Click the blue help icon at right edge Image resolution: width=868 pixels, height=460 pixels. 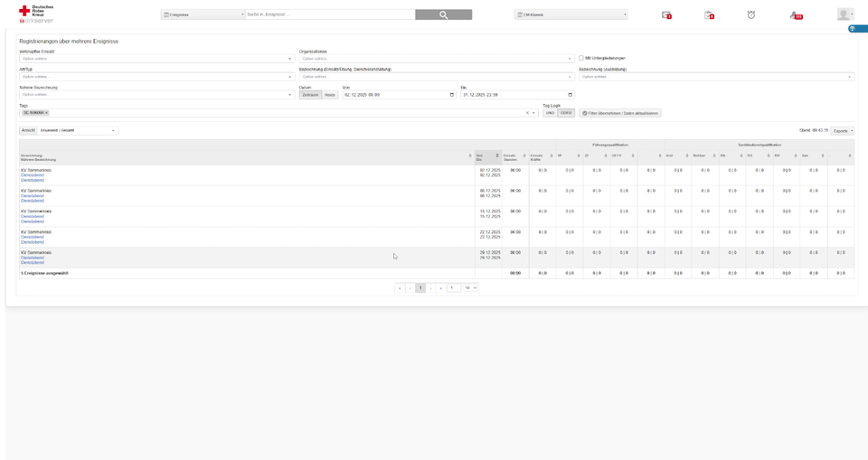[853, 29]
